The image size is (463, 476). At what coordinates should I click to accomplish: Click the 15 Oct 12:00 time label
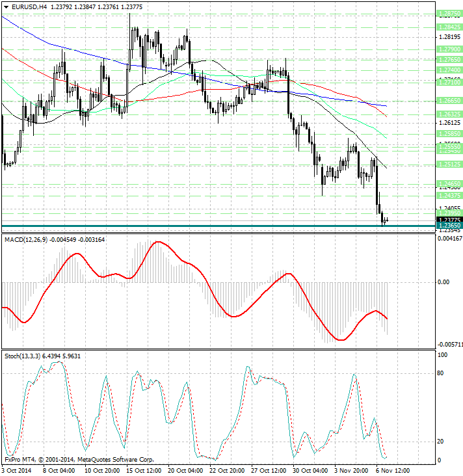point(145,470)
